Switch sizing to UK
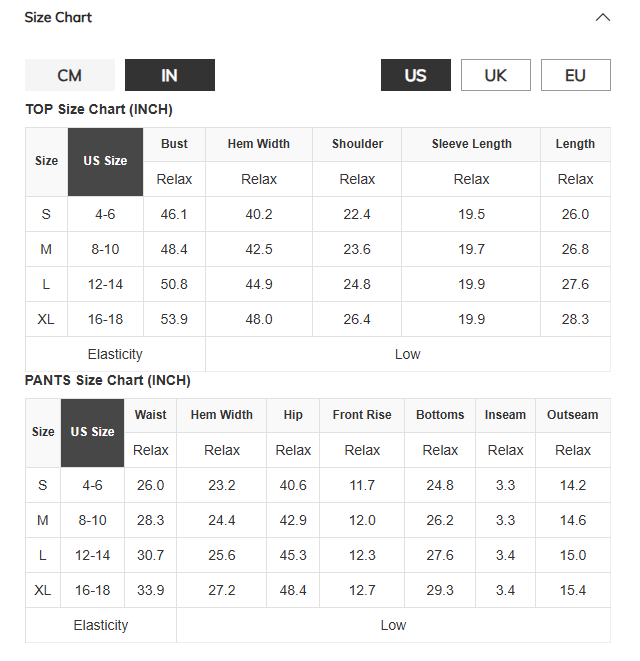The image size is (640, 661). click(x=496, y=75)
